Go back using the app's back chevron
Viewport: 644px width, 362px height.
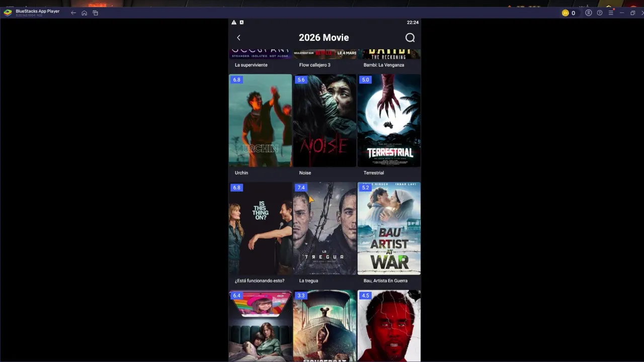point(238,38)
